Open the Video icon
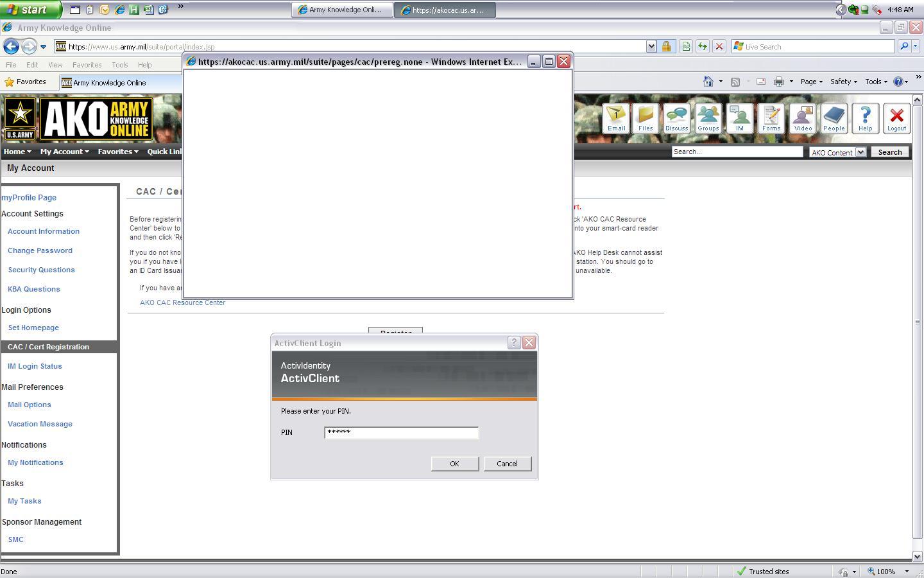This screenshot has width=924, height=578. 803,118
